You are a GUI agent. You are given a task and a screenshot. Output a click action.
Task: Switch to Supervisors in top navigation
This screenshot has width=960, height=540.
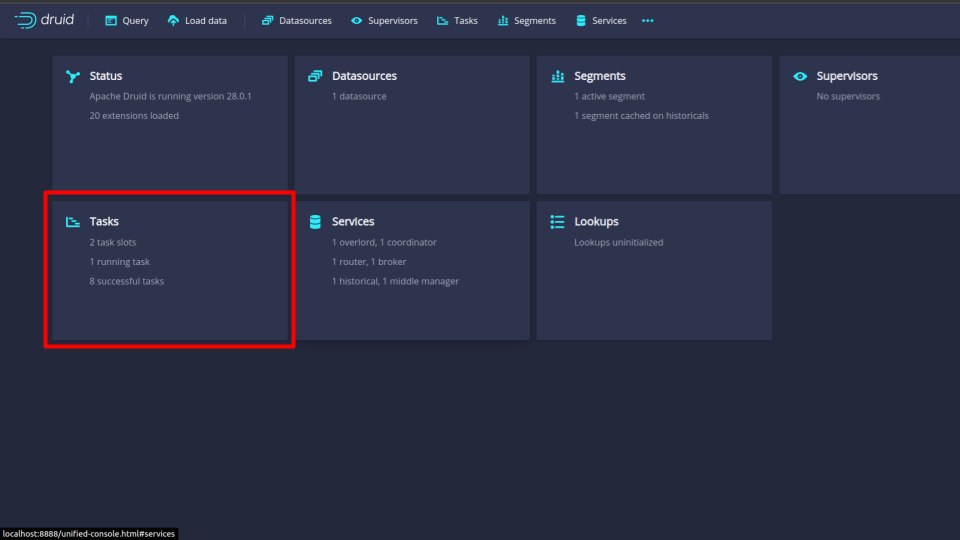click(384, 21)
